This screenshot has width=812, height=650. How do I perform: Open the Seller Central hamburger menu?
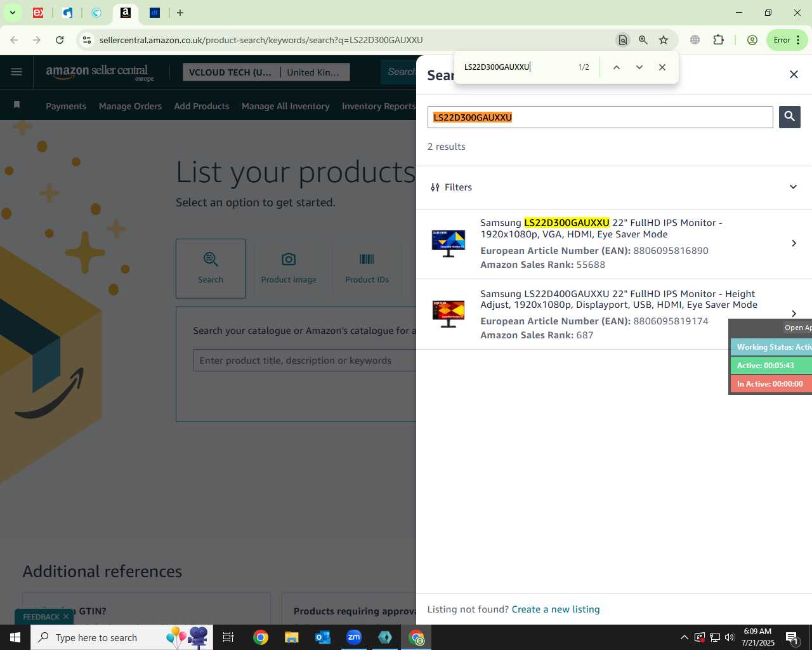pyautogui.click(x=16, y=72)
